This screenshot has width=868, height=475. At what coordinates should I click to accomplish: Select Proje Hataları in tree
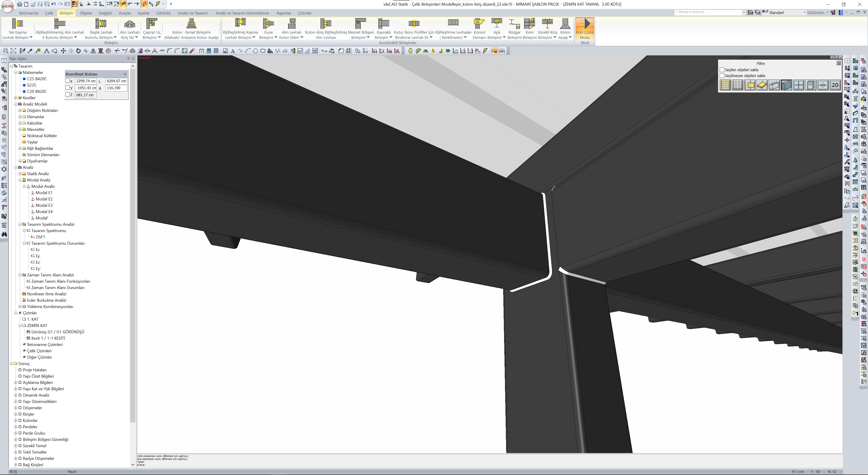tap(34, 370)
